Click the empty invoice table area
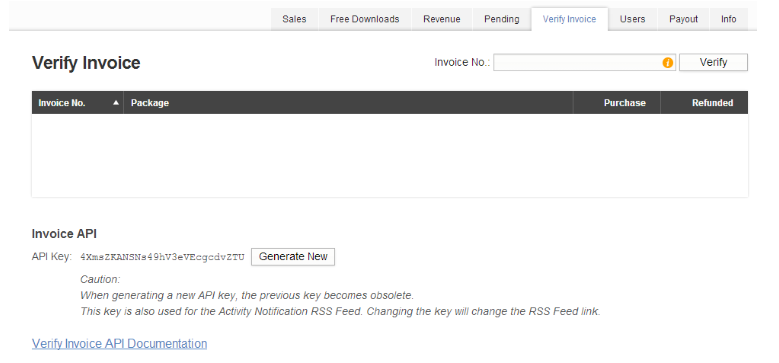This screenshot has width=779, height=363. tap(390, 155)
